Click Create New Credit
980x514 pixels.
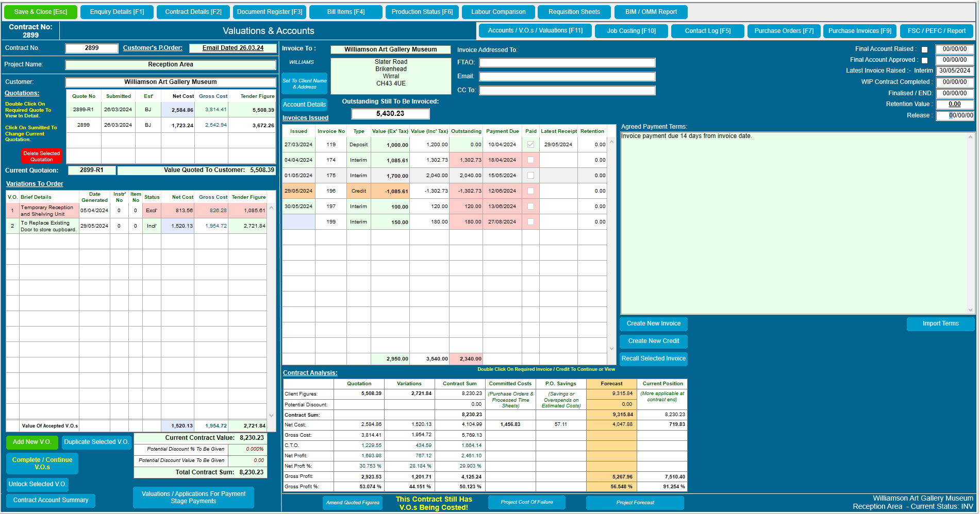tap(653, 341)
